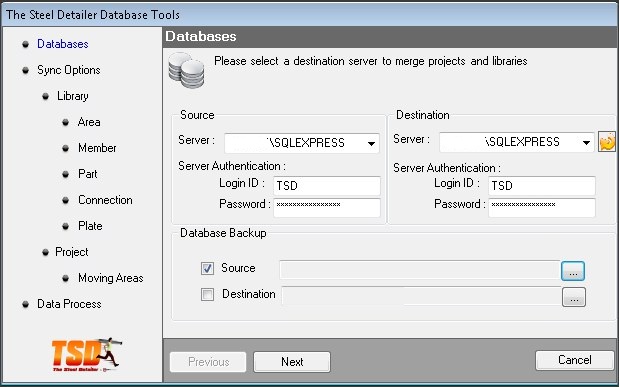Click the Destination Password field
This screenshot has width=619, height=387.
pos(542,207)
